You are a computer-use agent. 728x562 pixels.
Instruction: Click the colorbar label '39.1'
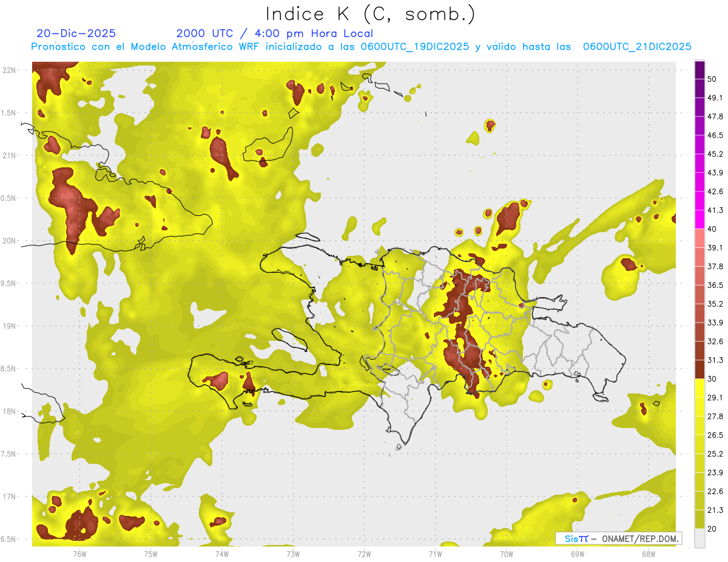coord(715,247)
